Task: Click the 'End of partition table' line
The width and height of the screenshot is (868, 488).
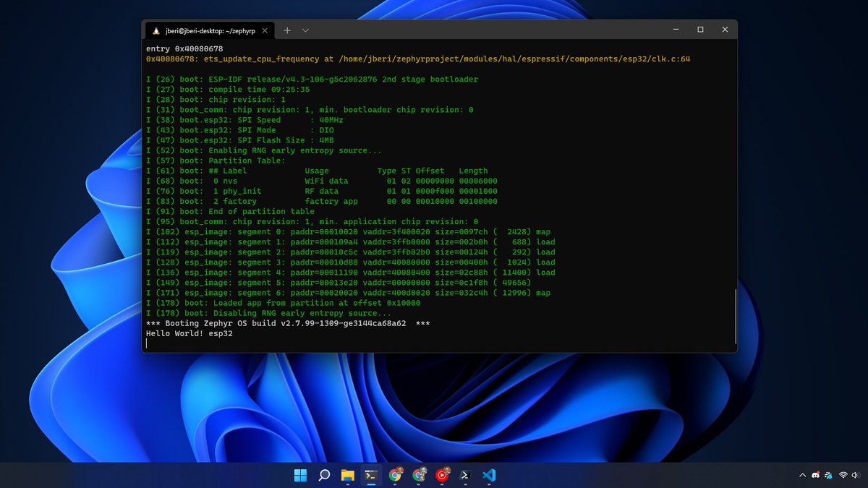Action: (x=230, y=211)
